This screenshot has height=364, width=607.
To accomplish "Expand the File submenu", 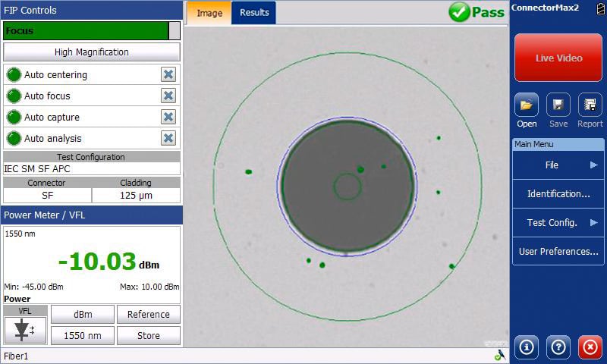I will coord(558,165).
